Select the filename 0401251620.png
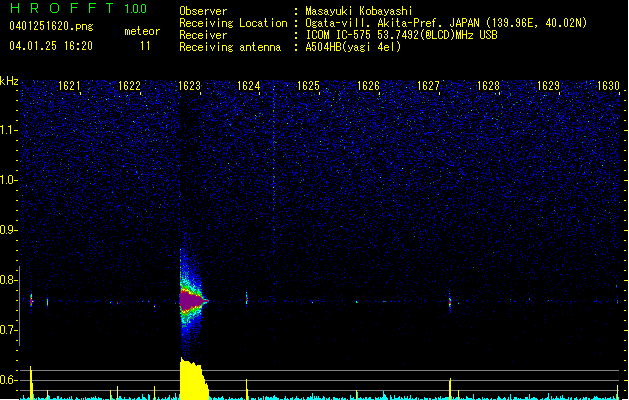The height and width of the screenshot is (400, 629). tap(51, 26)
